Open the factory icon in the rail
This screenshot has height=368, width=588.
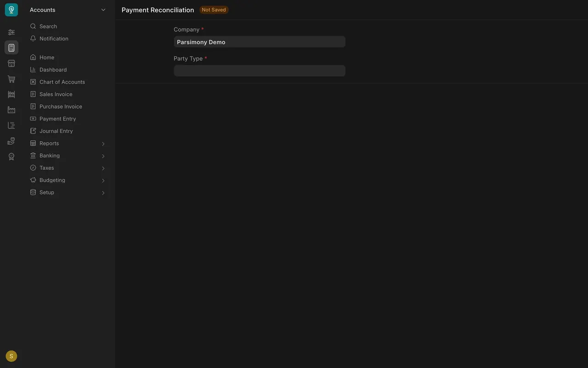pyautogui.click(x=11, y=110)
